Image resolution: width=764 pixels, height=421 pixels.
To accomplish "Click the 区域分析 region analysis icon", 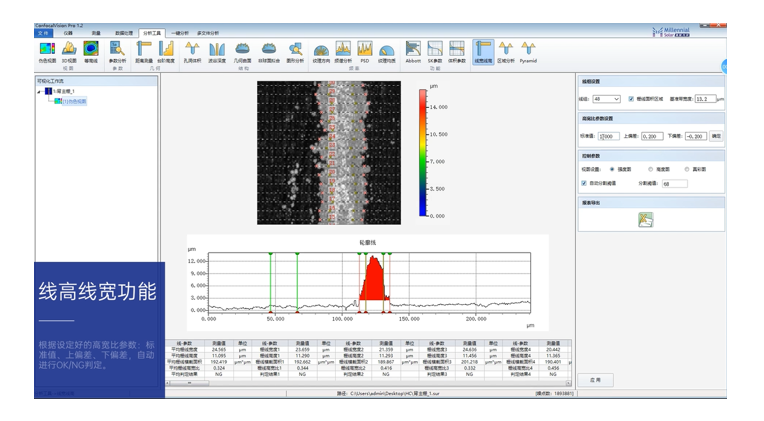I will click(506, 50).
